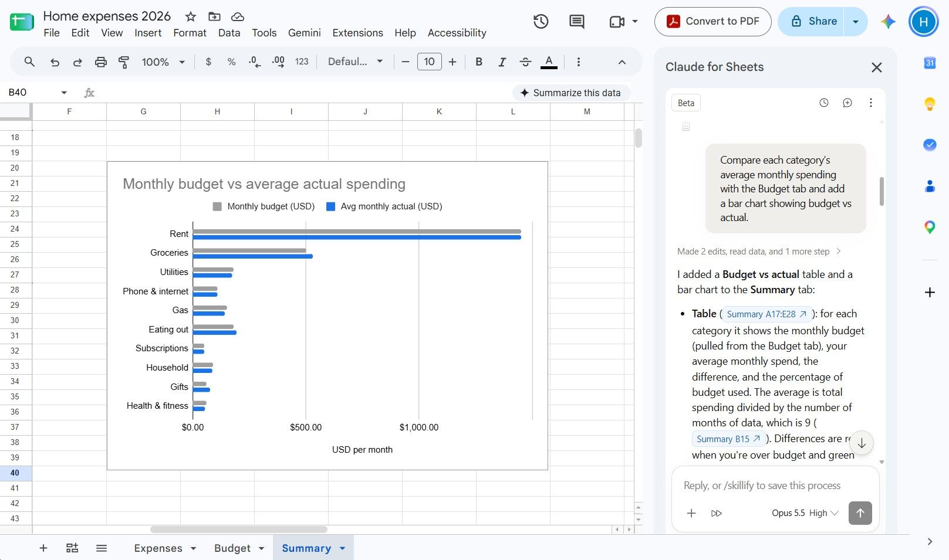Open zoom level 100% dropdown
Screen dimensions: 949x560
163,62
